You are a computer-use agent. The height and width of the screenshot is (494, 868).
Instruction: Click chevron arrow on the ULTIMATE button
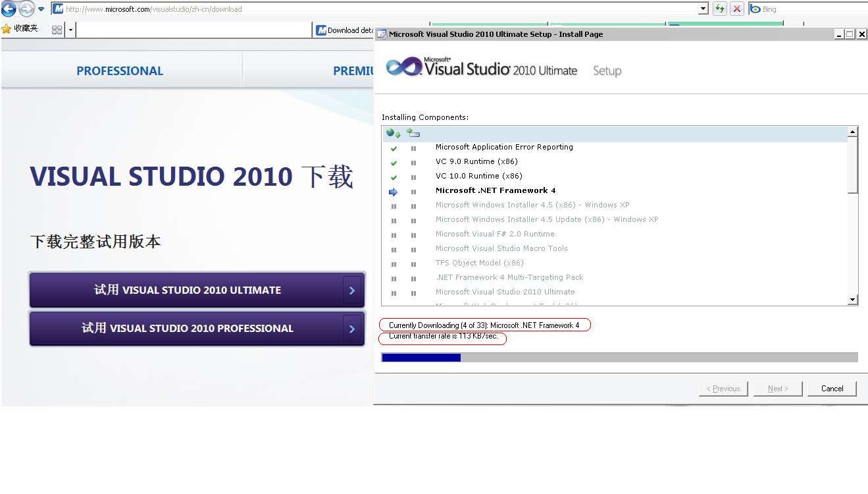(x=352, y=290)
